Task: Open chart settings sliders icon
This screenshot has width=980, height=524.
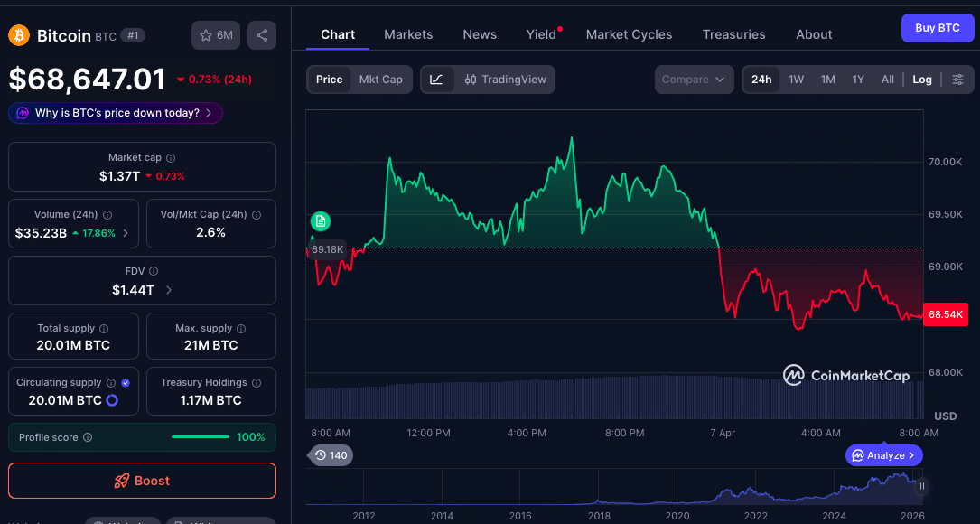Action: (x=957, y=80)
